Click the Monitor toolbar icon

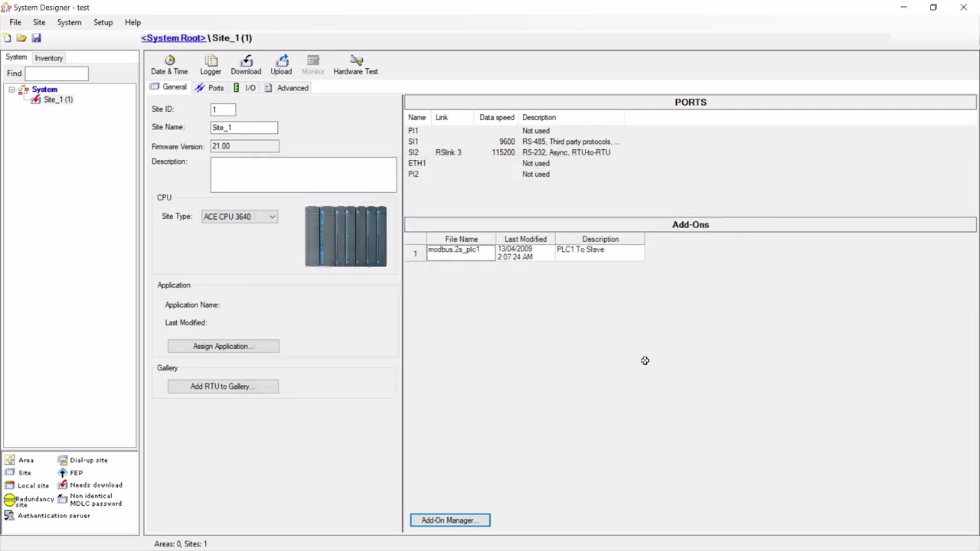312,65
